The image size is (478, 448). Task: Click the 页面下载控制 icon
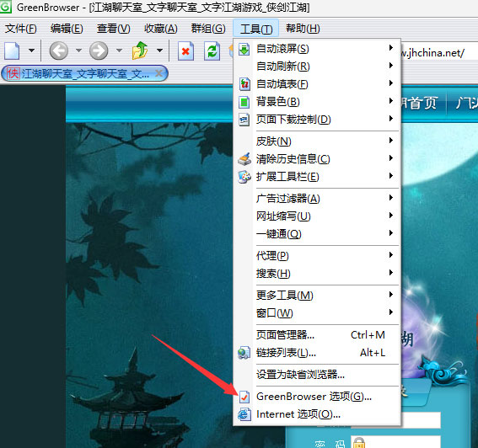point(244,120)
